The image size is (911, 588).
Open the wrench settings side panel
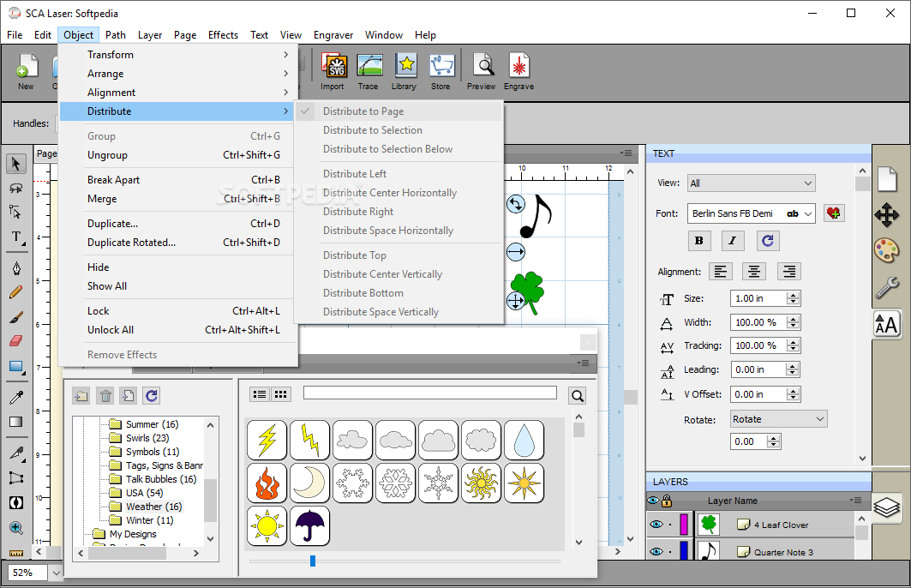(x=887, y=287)
